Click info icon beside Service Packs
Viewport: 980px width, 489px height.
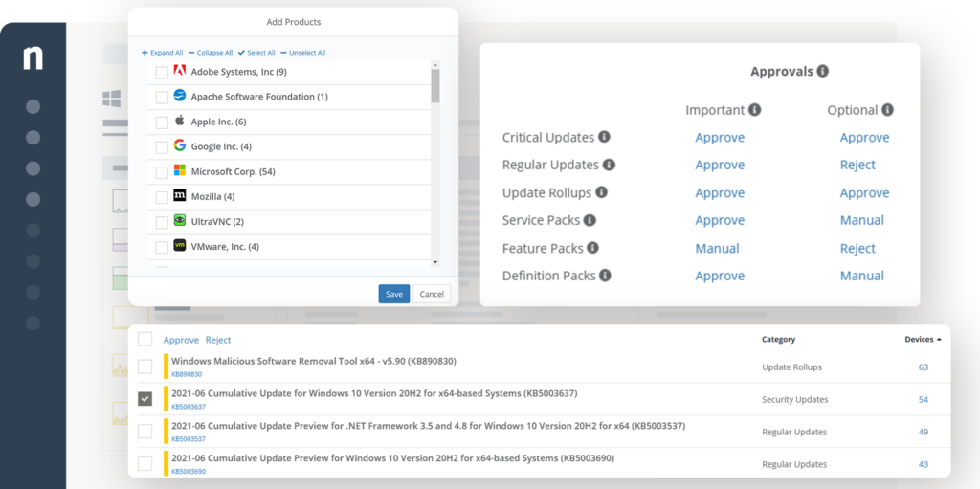[590, 220]
